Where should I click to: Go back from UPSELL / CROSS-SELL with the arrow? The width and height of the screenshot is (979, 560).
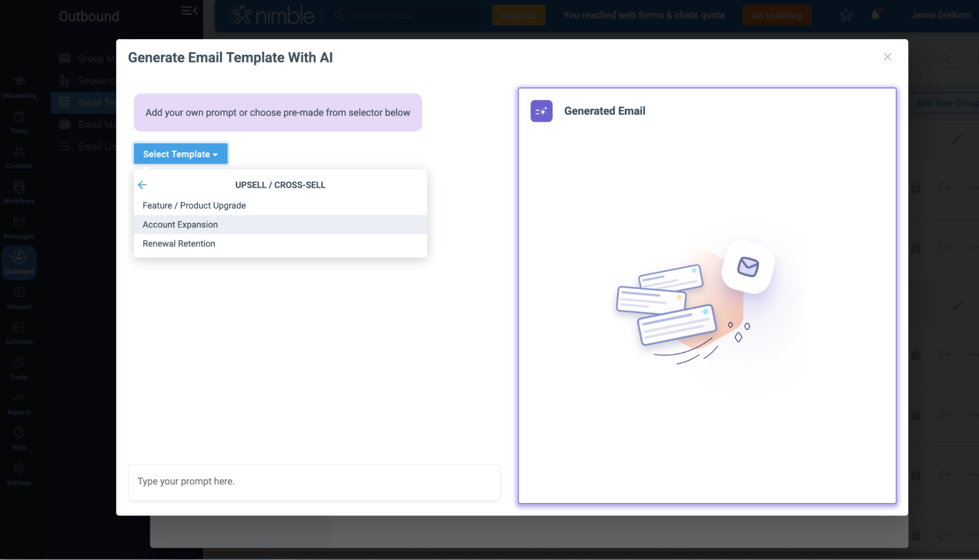(x=142, y=184)
